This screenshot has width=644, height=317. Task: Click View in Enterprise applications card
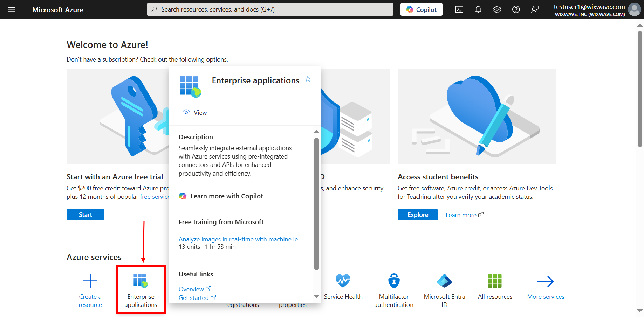[x=195, y=112]
